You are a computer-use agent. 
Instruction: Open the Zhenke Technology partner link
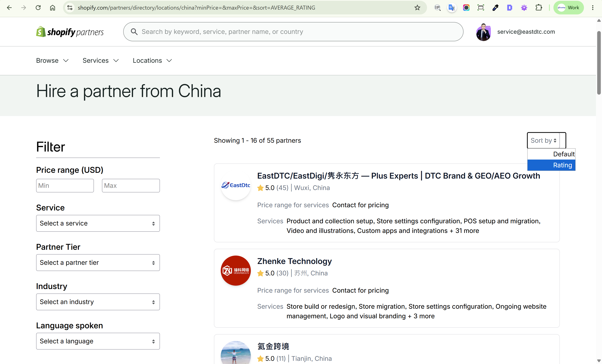pyautogui.click(x=294, y=261)
